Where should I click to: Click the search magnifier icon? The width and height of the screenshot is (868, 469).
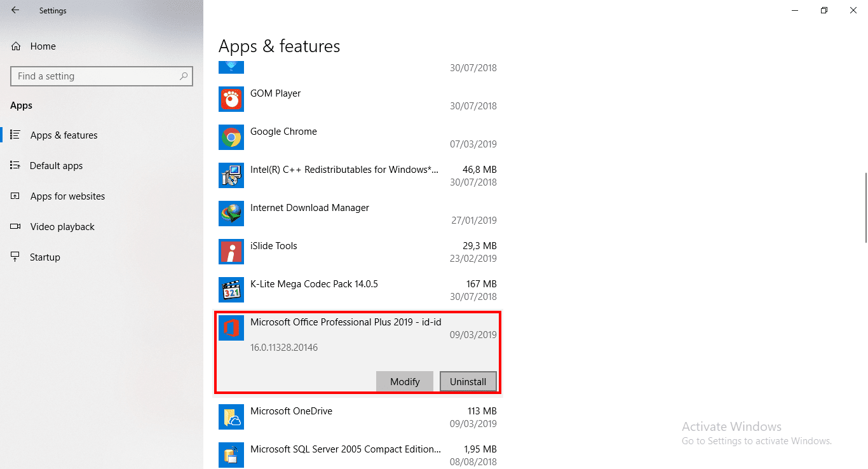click(184, 76)
